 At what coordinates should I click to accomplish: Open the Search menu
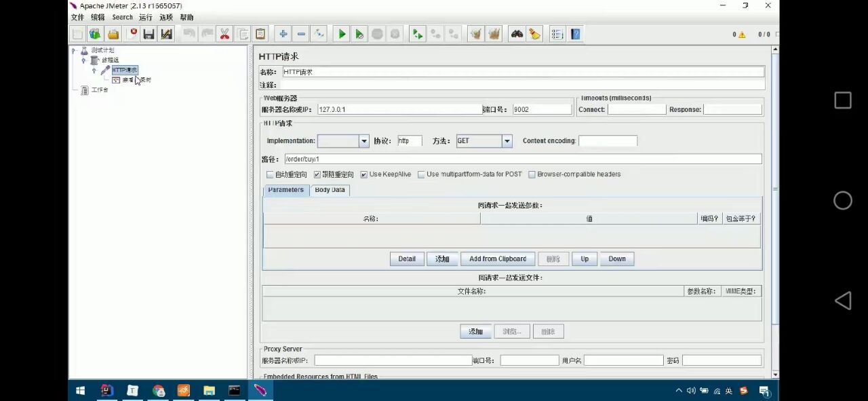coord(122,17)
